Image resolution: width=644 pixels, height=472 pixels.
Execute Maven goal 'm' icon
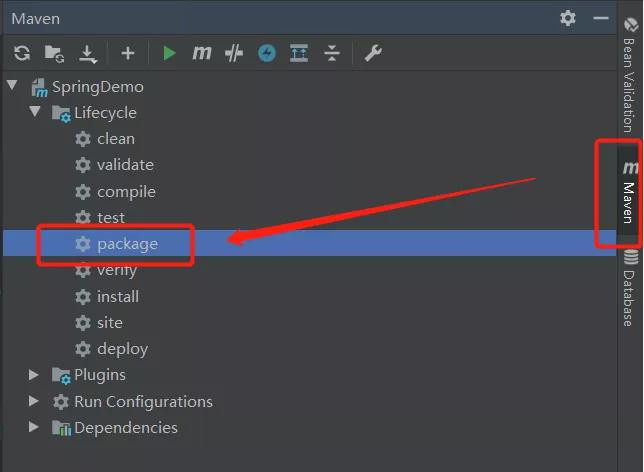tap(202, 53)
